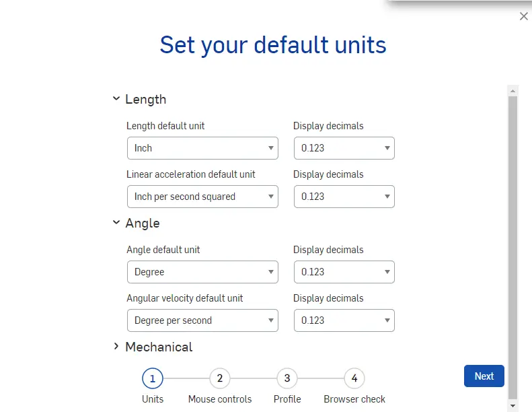The height and width of the screenshot is (412, 532).
Task: Click the Next button
Action: (484, 376)
